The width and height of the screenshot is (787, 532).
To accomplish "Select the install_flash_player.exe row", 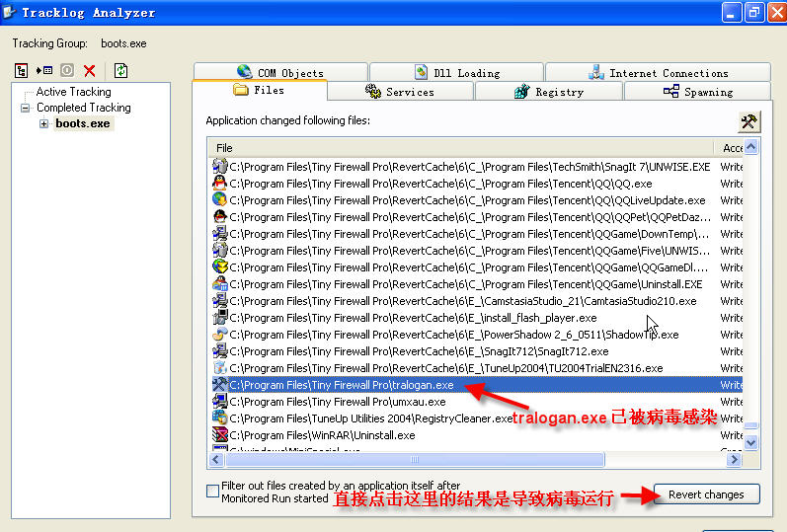I will (476, 318).
